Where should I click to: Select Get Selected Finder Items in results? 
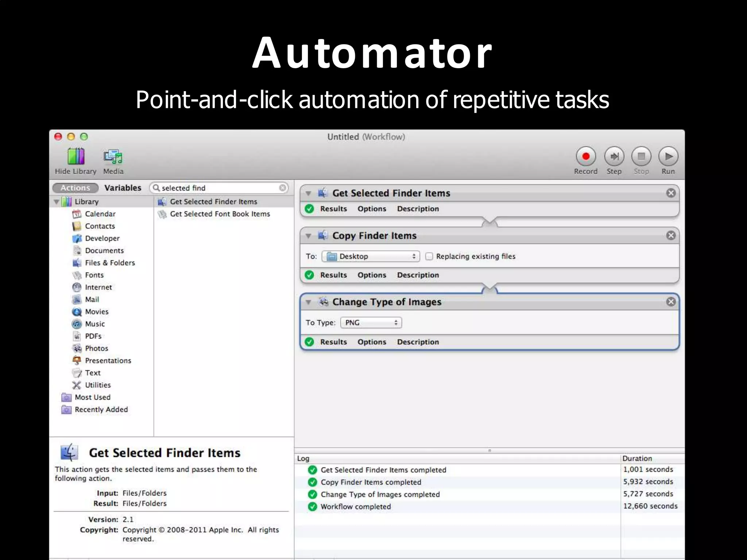pyautogui.click(x=224, y=202)
